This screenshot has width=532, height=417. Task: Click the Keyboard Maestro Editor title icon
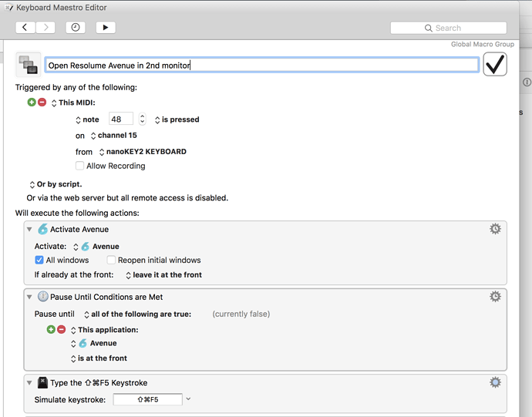[x=8, y=8]
